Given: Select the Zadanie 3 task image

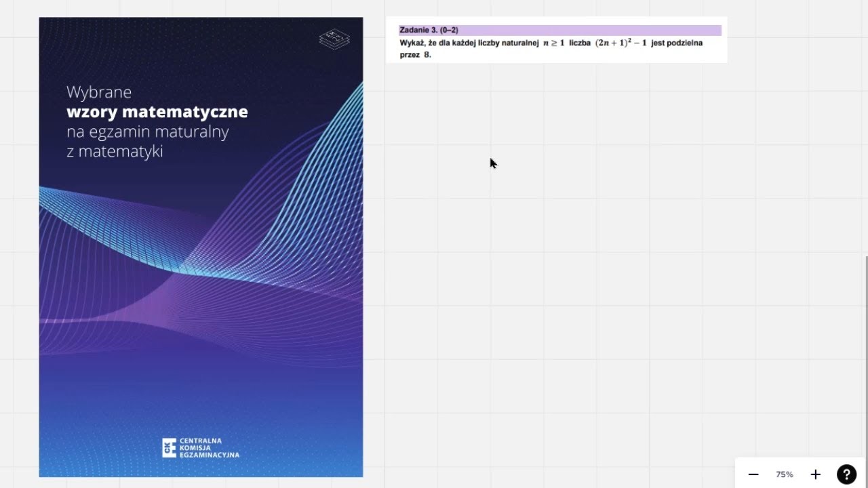Looking at the screenshot, I should click(x=557, y=40).
